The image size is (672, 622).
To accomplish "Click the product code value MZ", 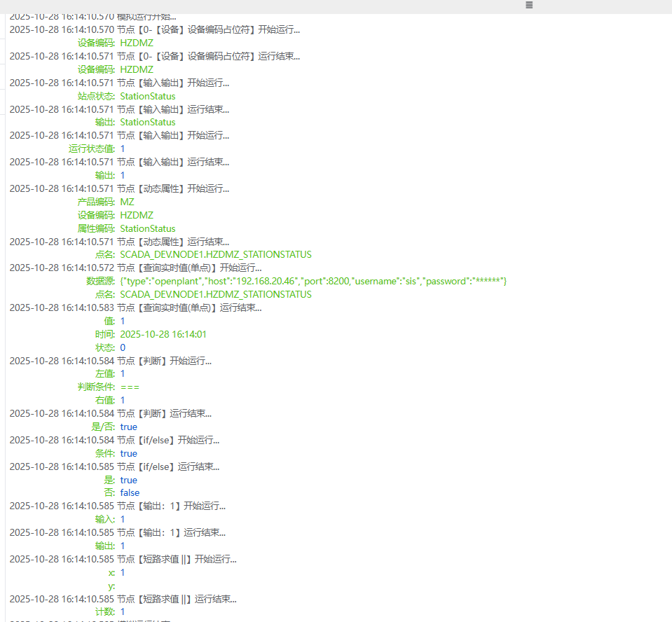I will pyautogui.click(x=127, y=202).
